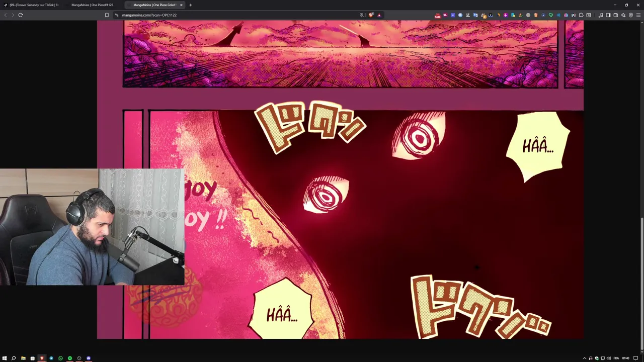This screenshot has width=644, height=362.
Task: Open the Windows Start menu
Action: [x=5, y=358]
